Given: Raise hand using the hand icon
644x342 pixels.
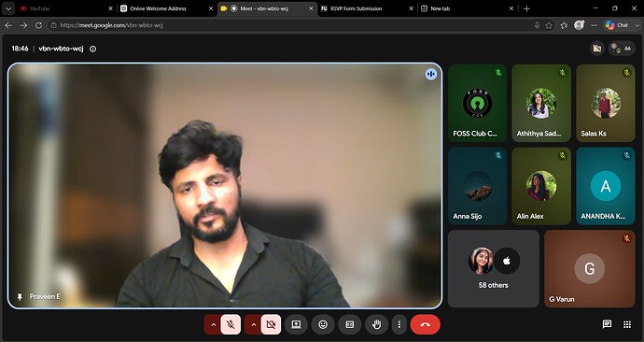Looking at the screenshot, I should pos(377,325).
